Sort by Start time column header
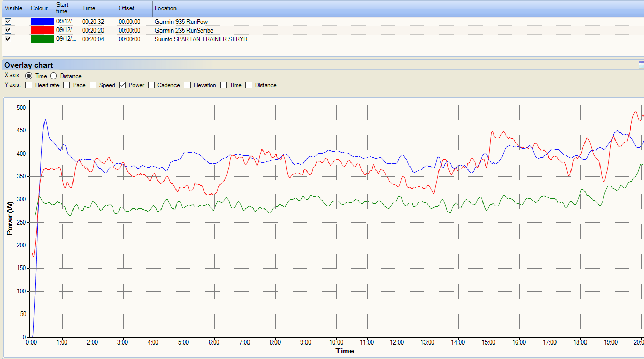Screen dimensions: 644x359 pyautogui.click(x=67, y=8)
